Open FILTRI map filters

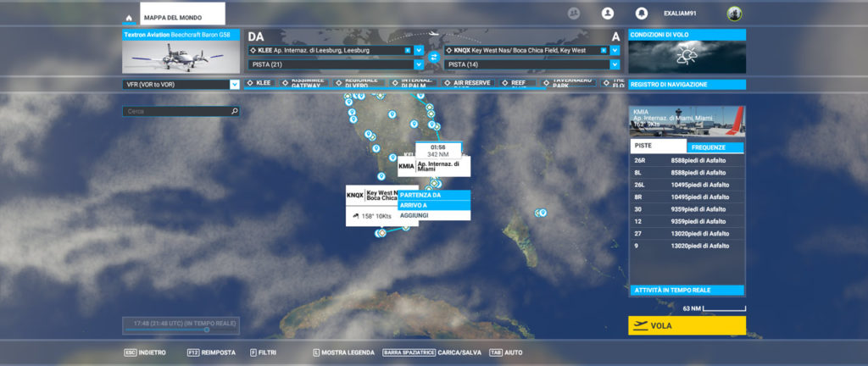pyautogui.click(x=263, y=352)
